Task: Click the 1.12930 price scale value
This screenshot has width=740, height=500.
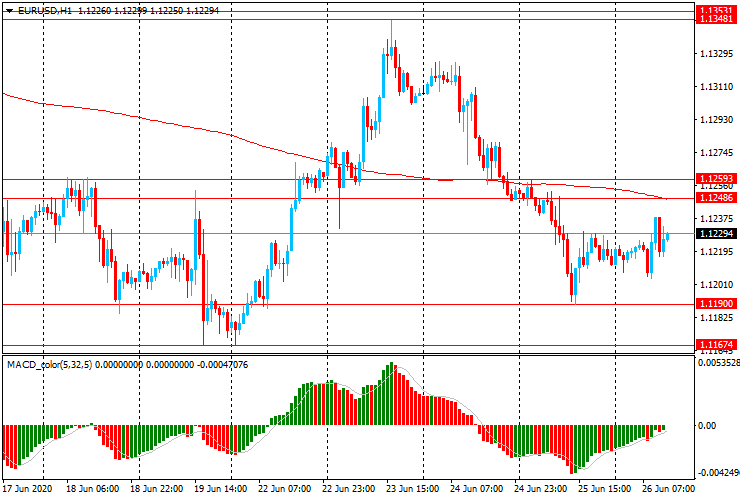Action: click(x=716, y=120)
